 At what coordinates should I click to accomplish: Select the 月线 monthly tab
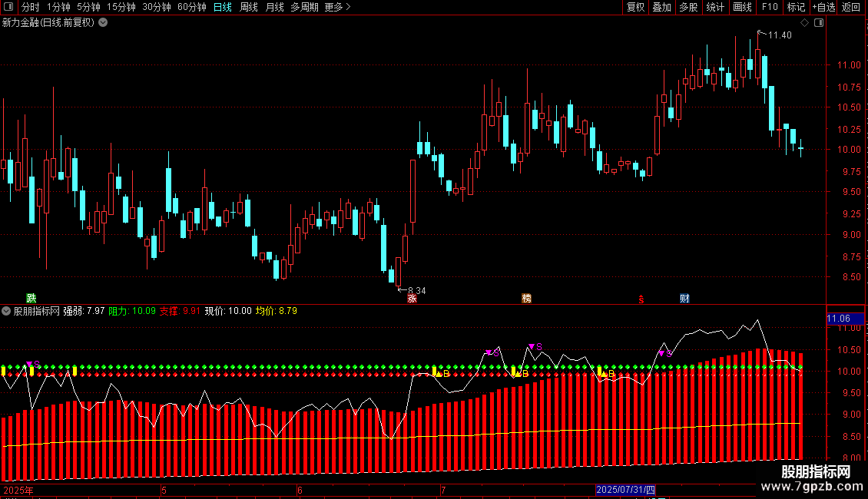(274, 7)
